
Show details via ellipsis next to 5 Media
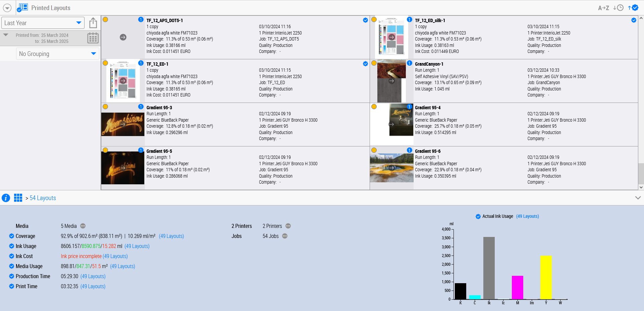(83, 226)
